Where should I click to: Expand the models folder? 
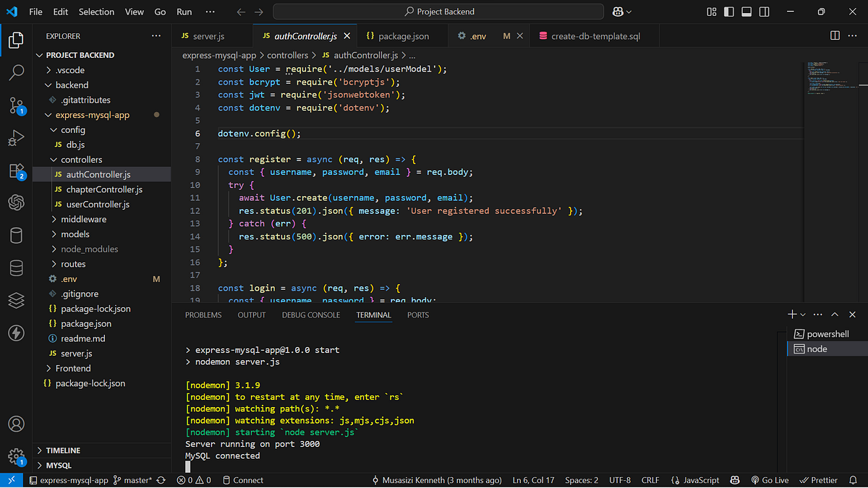point(76,234)
